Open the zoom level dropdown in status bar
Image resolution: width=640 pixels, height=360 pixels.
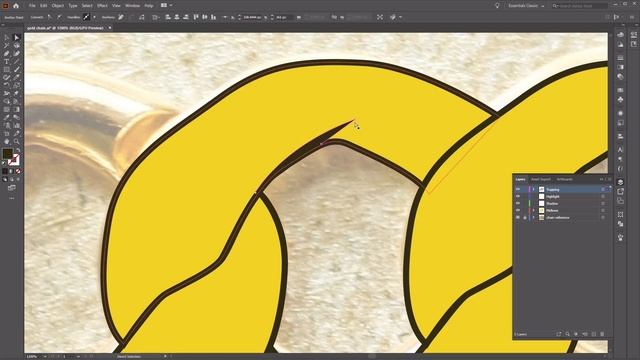(x=44, y=356)
